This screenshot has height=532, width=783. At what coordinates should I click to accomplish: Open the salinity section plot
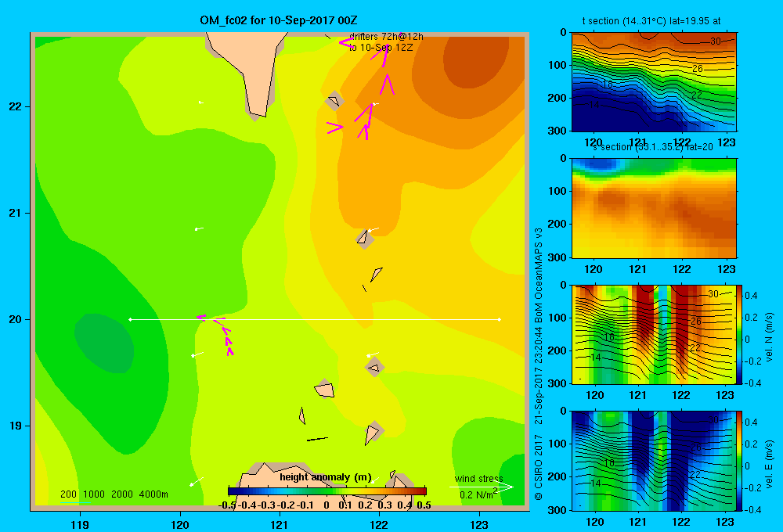pyautogui.click(x=654, y=208)
